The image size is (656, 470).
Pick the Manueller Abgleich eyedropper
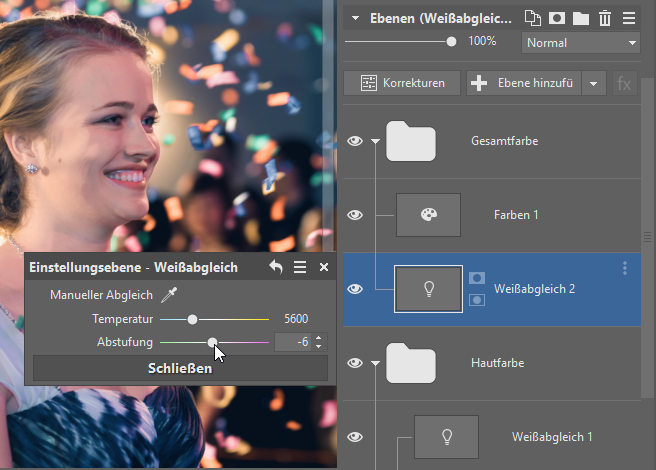[x=169, y=295]
